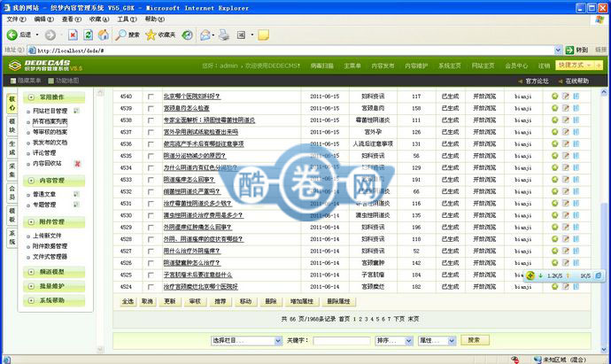Open the 文件 menu in IE

[16, 19]
